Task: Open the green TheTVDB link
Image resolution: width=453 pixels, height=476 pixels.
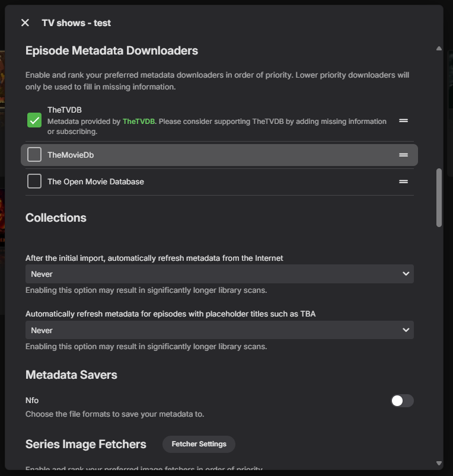Action: pyautogui.click(x=138, y=122)
